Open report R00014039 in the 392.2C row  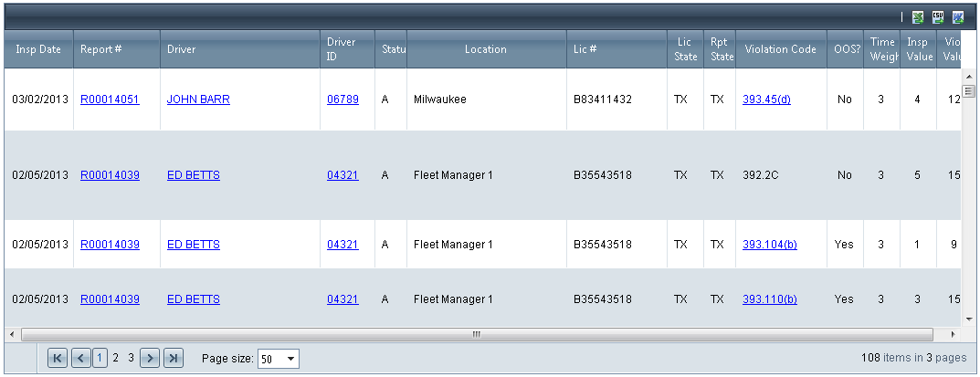[110, 175]
